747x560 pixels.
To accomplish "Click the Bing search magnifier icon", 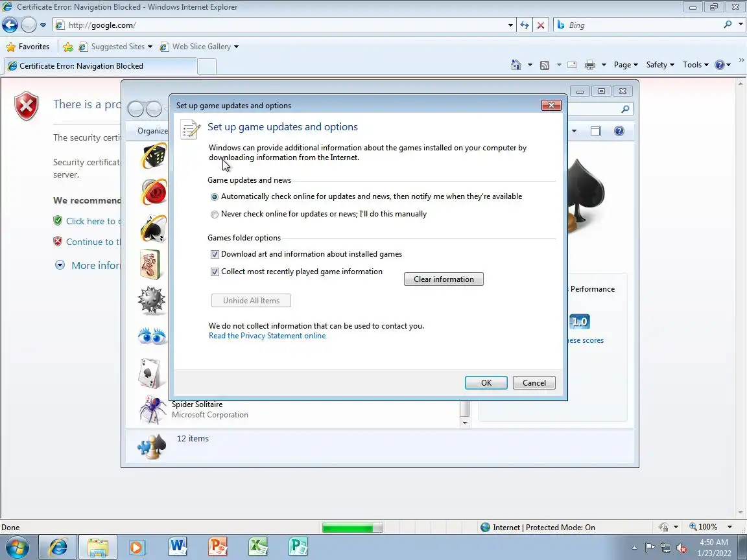I will [728, 24].
